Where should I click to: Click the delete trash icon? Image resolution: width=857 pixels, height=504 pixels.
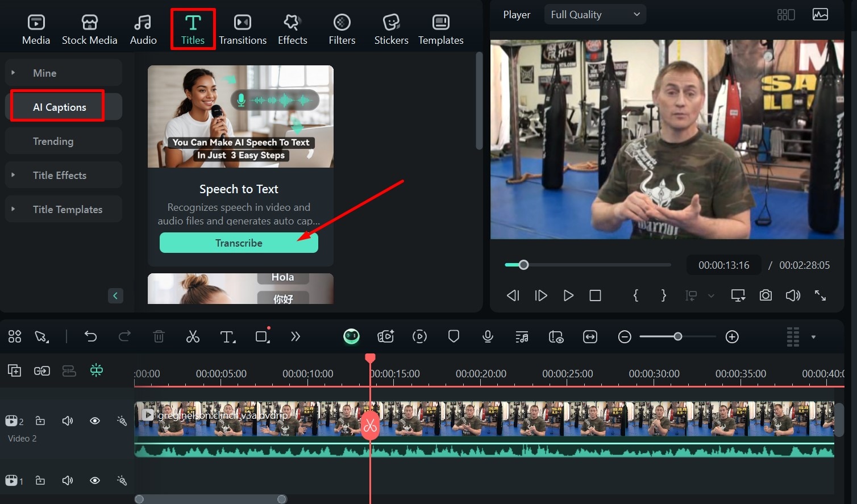click(159, 337)
